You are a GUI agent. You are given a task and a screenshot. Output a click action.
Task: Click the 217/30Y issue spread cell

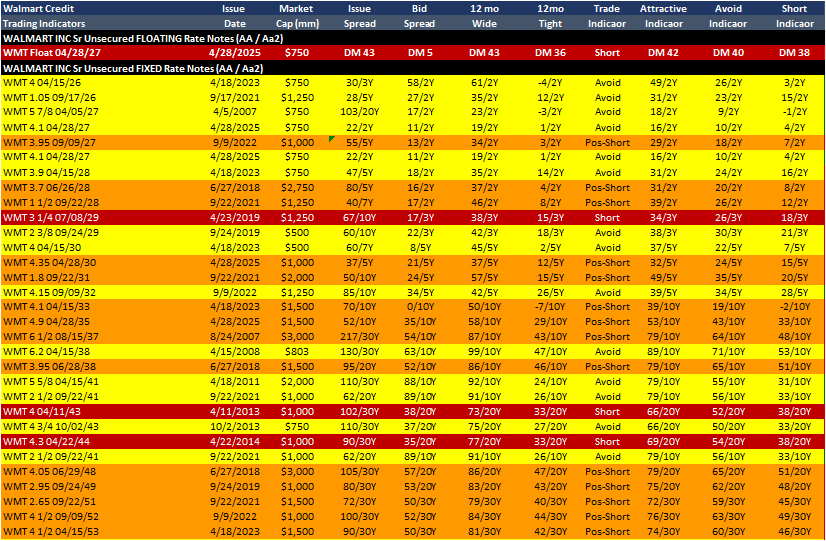pos(359,337)
